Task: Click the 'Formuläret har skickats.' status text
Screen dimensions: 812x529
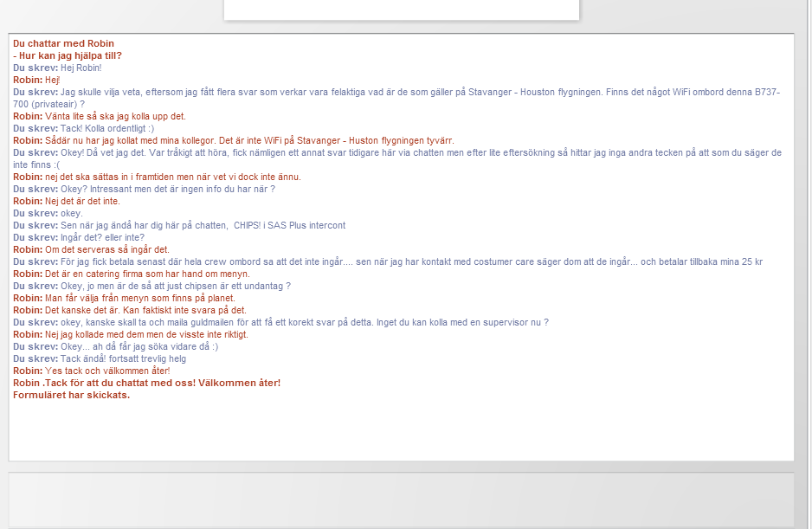Action: tap(71, 395)
